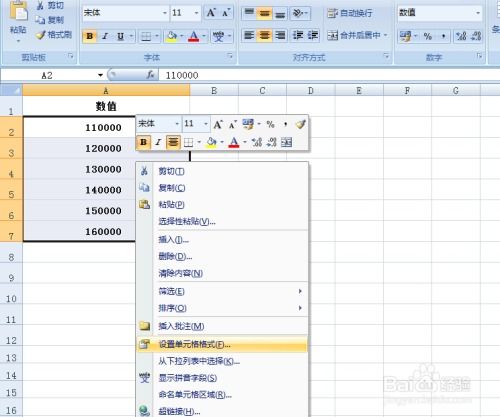
Task: Click the ribbon Increase Font Size icon
Action: pos(211,13)
